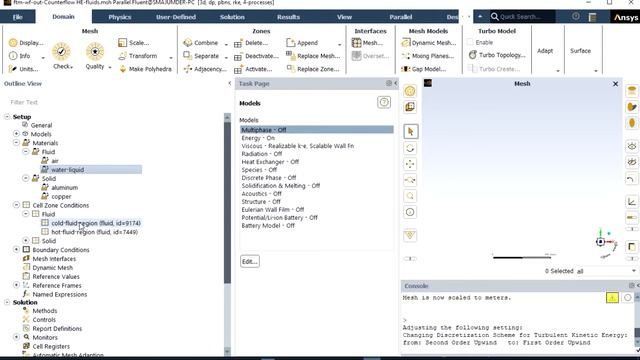Open Methods under Solution
This screenshot has width=640, height=360.
click(44, 311)
